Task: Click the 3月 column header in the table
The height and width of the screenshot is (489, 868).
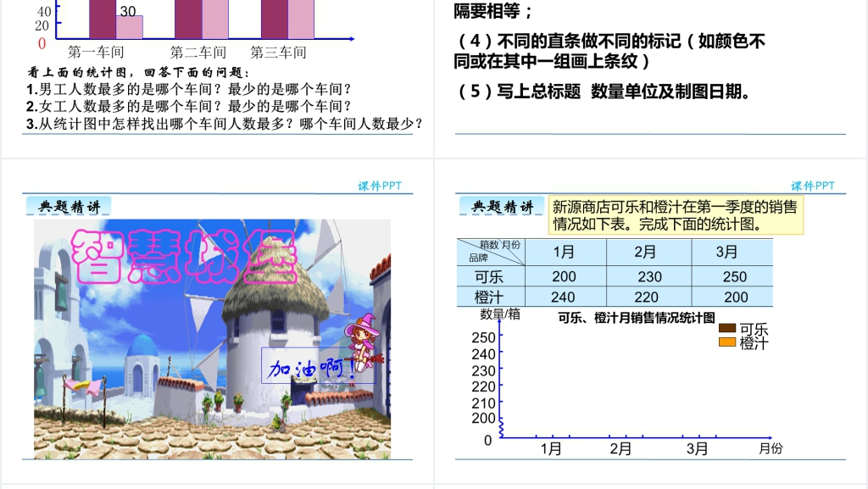Action: click(x=732, y=252)
